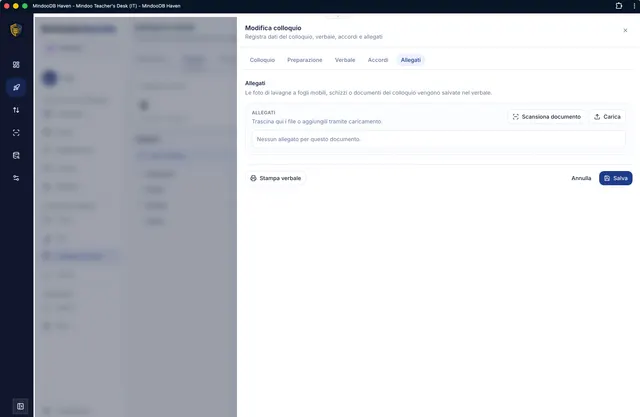The height and width of the screenshot is (417, 640).
Task: Click the uppercase 'ALLEGATI' label
Action: [x=263, y=113]
